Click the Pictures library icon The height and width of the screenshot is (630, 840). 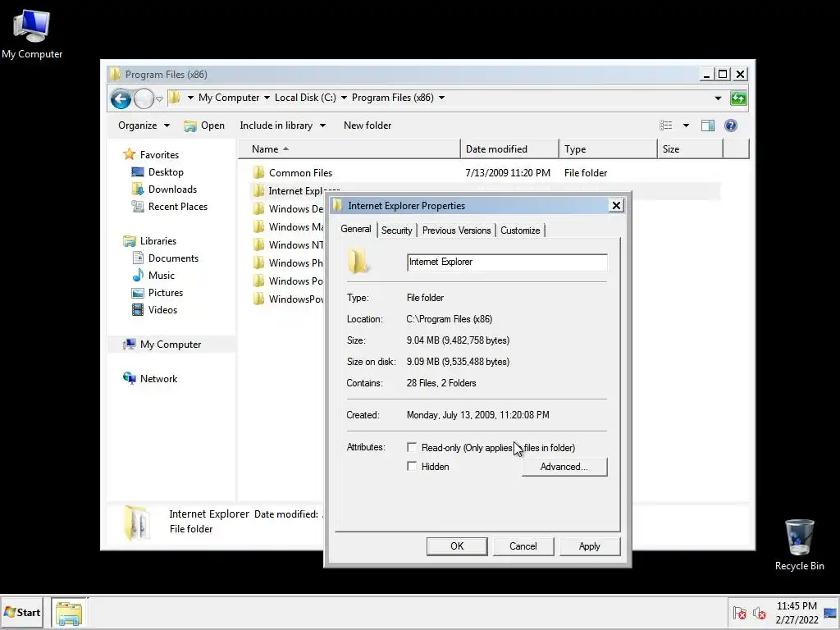(138, 293)
